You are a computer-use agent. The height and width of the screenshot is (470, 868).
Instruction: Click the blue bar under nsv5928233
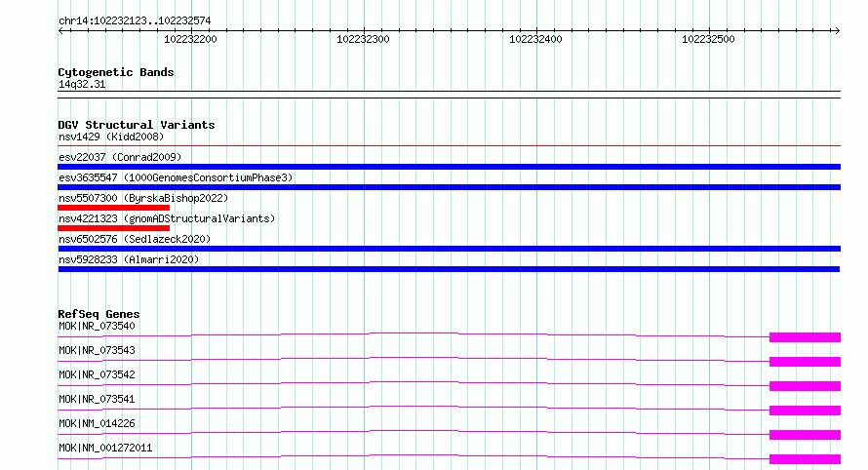(449, 269)
